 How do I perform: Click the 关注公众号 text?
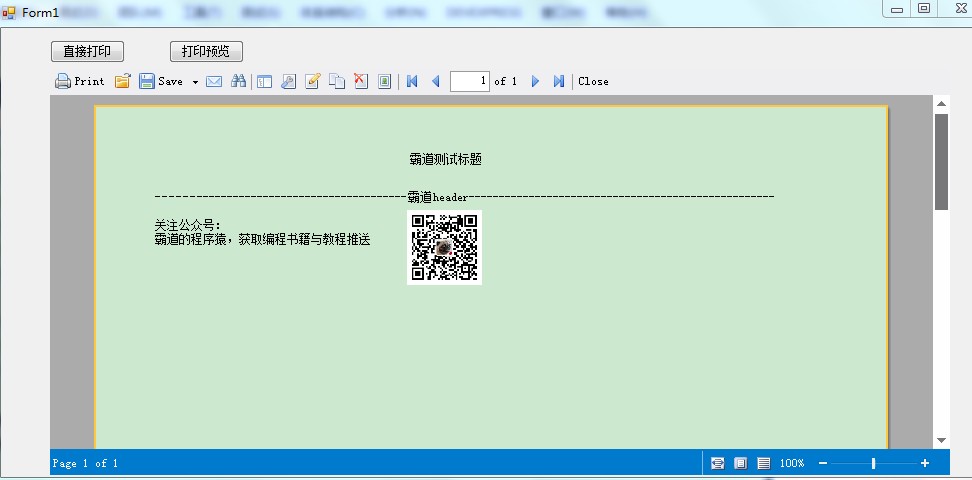[x=188, y=226]
